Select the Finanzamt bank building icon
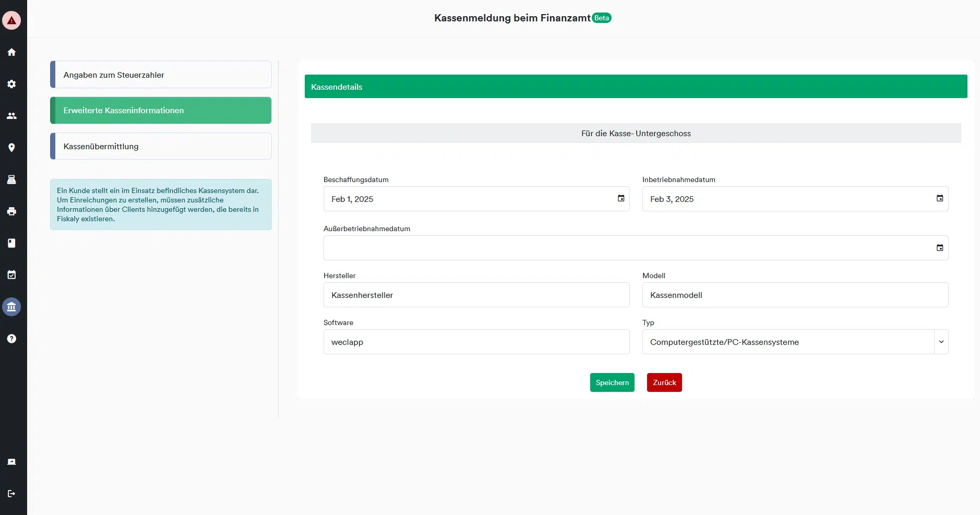Screen dimensions: 980x515 11,307
